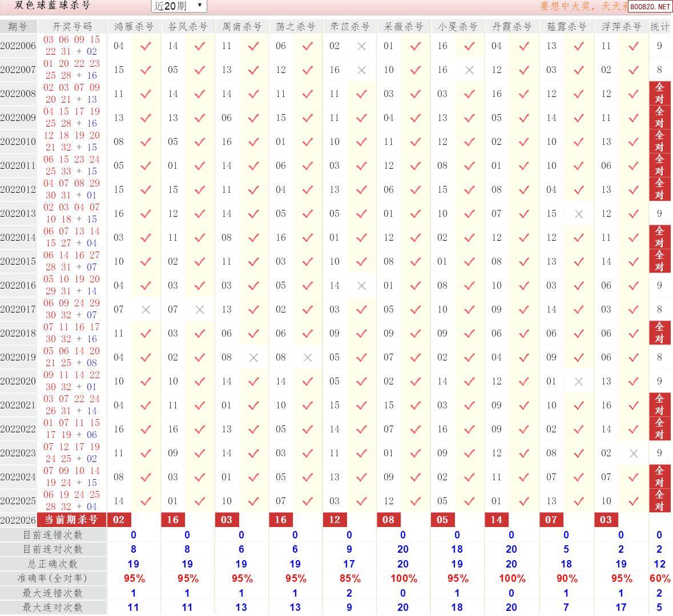673x616 pixels.
Task: Click current kill number 05 under 小旻杀号
Action: 442,520
